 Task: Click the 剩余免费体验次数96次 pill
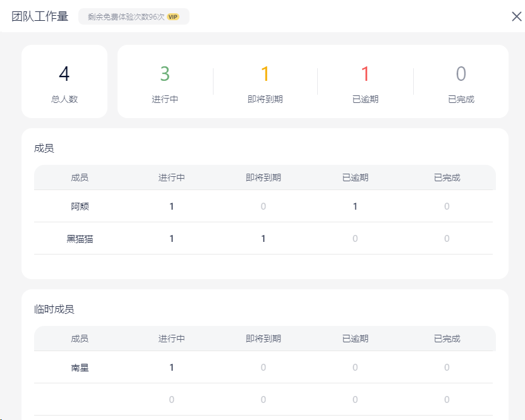(133, 17)
